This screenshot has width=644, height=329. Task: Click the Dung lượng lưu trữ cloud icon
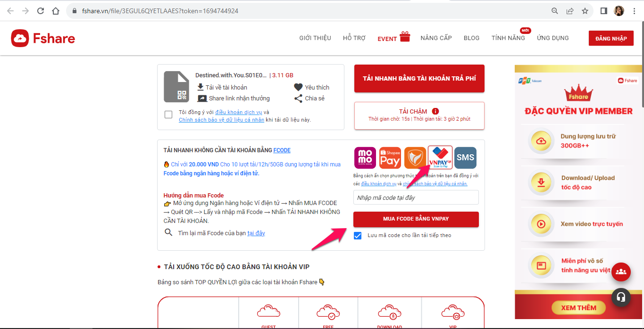541,140
